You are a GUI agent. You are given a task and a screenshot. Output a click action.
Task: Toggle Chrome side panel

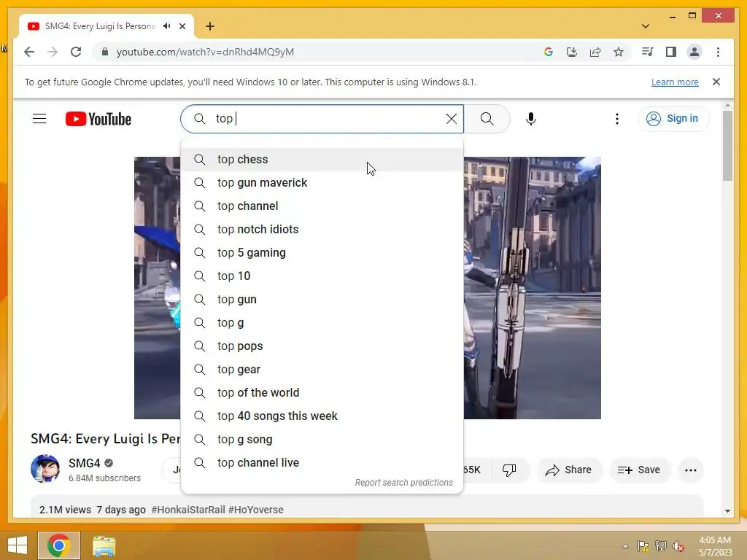pos(671,52)
